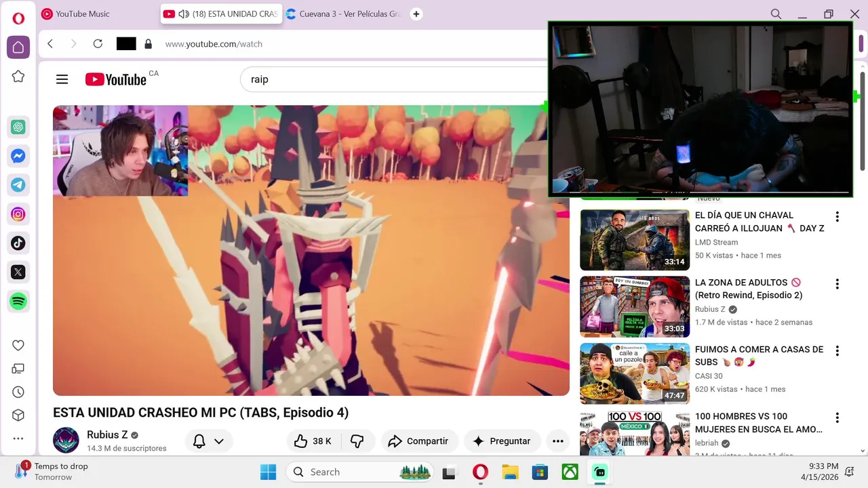Viewport: 868px width, 488px height.
Task: Reload the page with the refresh icon
Action: coord(98,44)
